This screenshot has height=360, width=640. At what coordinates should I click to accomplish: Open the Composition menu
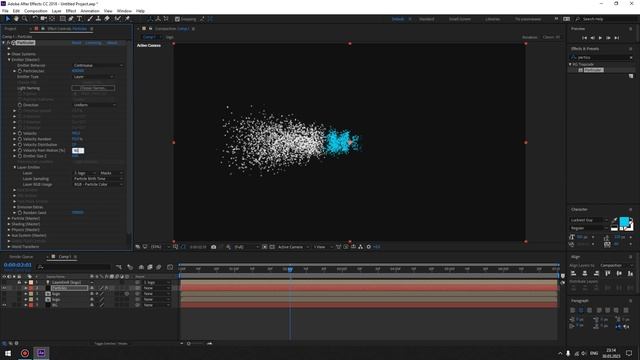click(36, 11)
